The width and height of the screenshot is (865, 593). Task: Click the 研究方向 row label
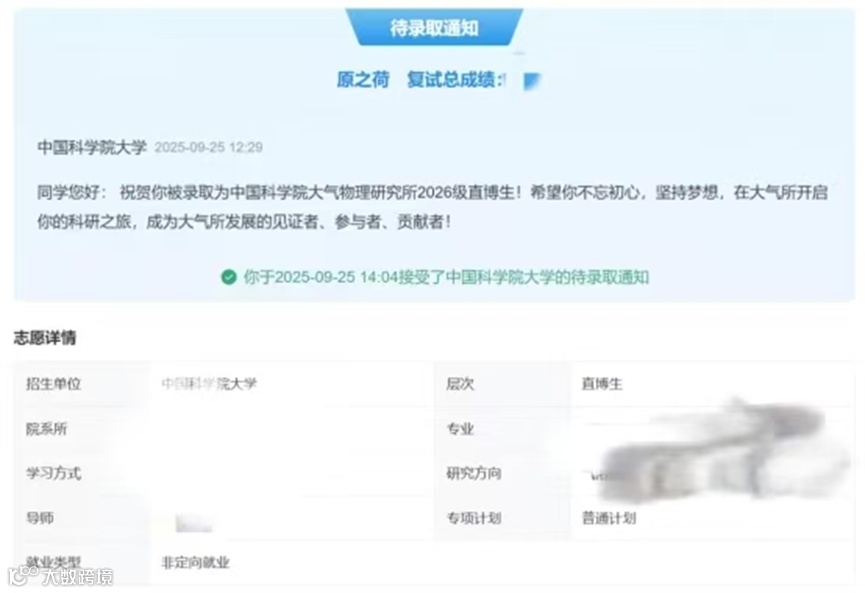coord(474,473)
